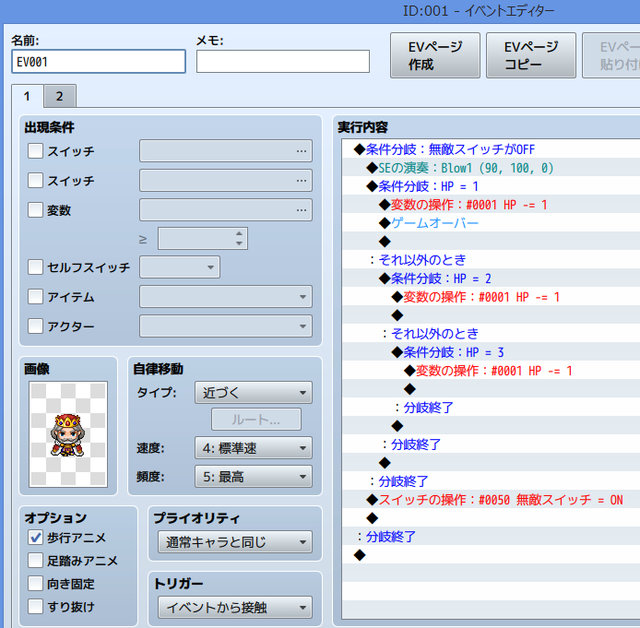Select the second, more indented それ以外のとき line

pyautogui.click(x=491, y=334)
